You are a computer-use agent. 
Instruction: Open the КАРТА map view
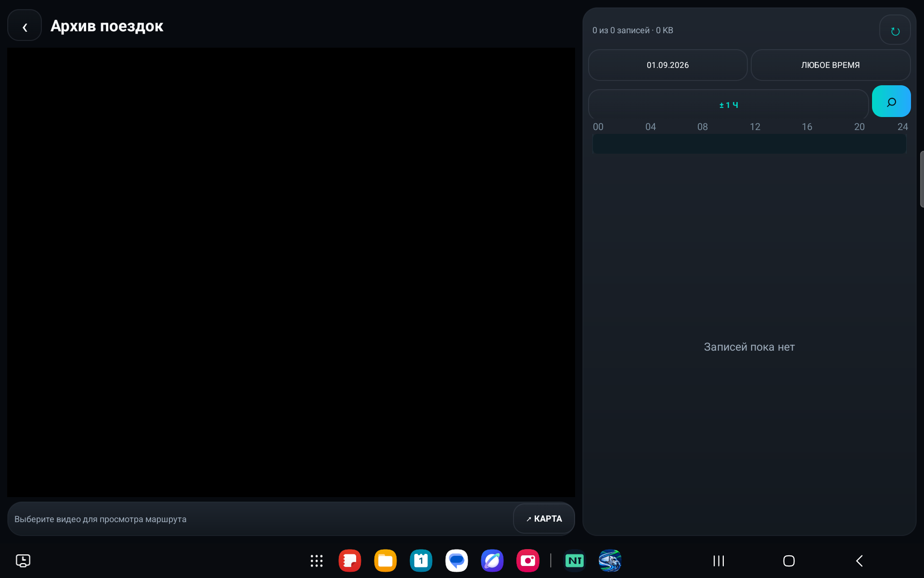pos(544,519)
